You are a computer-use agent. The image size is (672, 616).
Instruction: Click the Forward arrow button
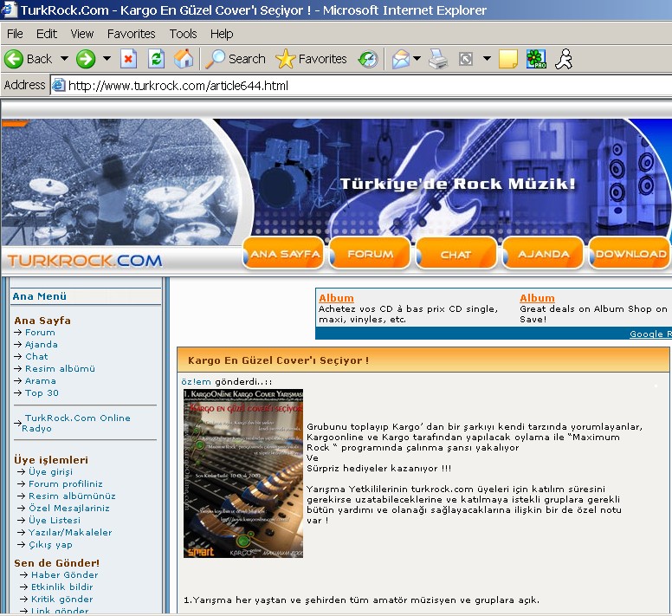[x=86, y=59]
